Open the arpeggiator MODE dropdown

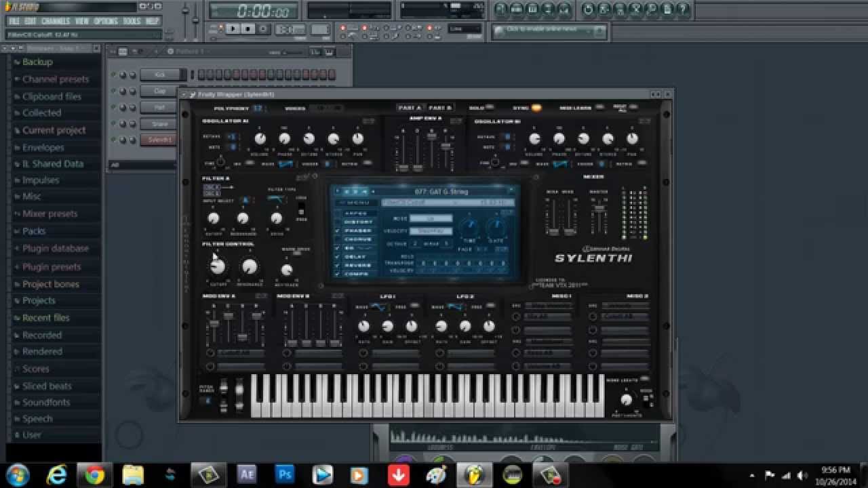point(431,218)
